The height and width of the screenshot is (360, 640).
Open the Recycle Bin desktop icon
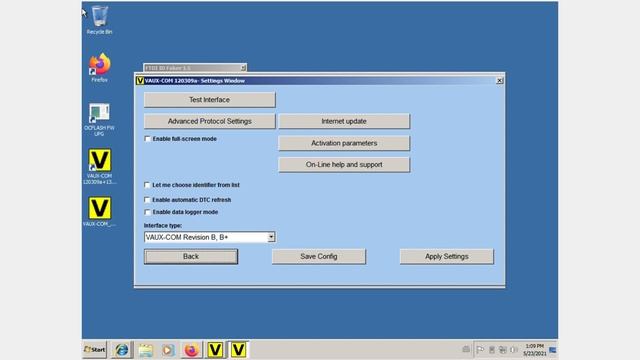tap(99, 20)
